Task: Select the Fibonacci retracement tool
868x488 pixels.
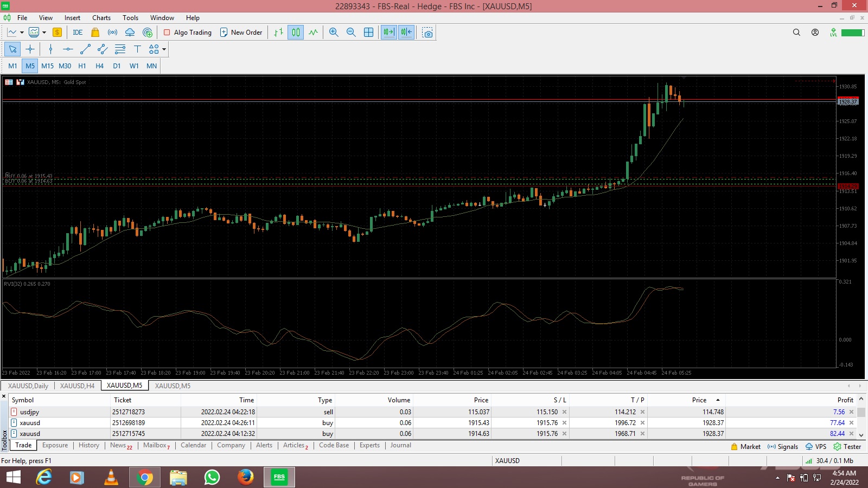Action: [x=120, y=49]
